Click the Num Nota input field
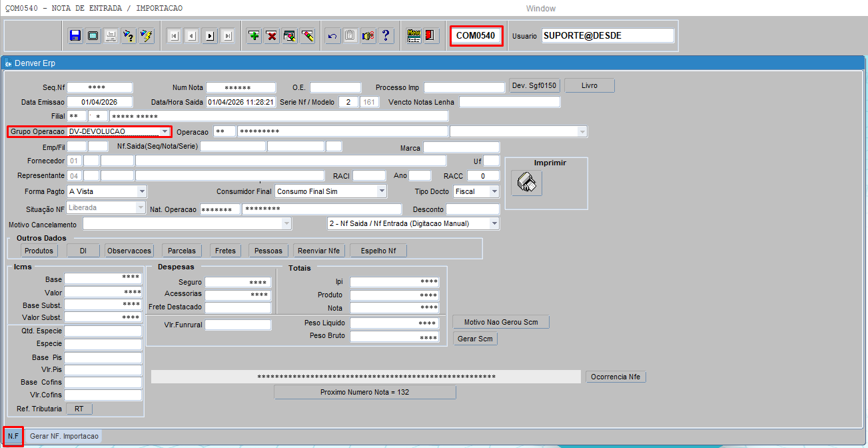 (x=240, y=87)
